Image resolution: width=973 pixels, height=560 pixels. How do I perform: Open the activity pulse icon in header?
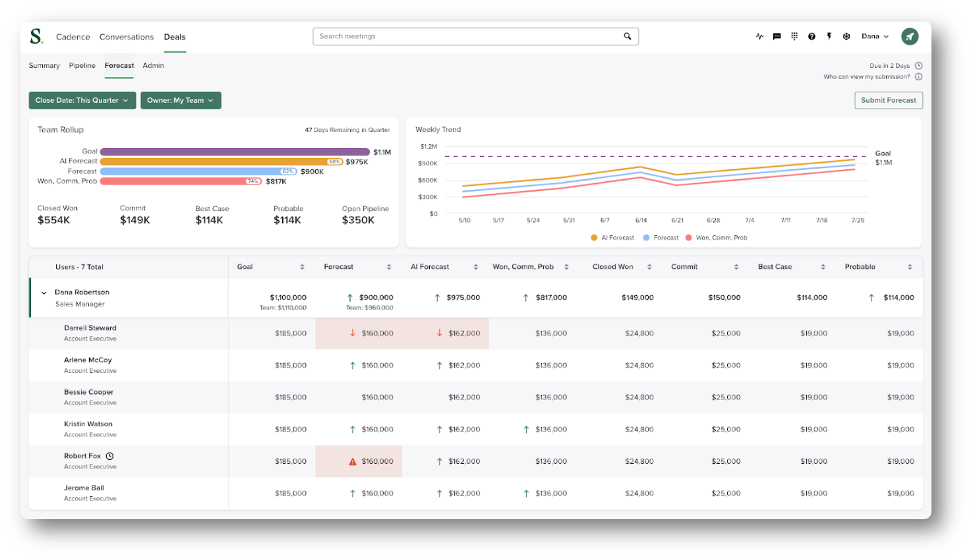[759, 37]
